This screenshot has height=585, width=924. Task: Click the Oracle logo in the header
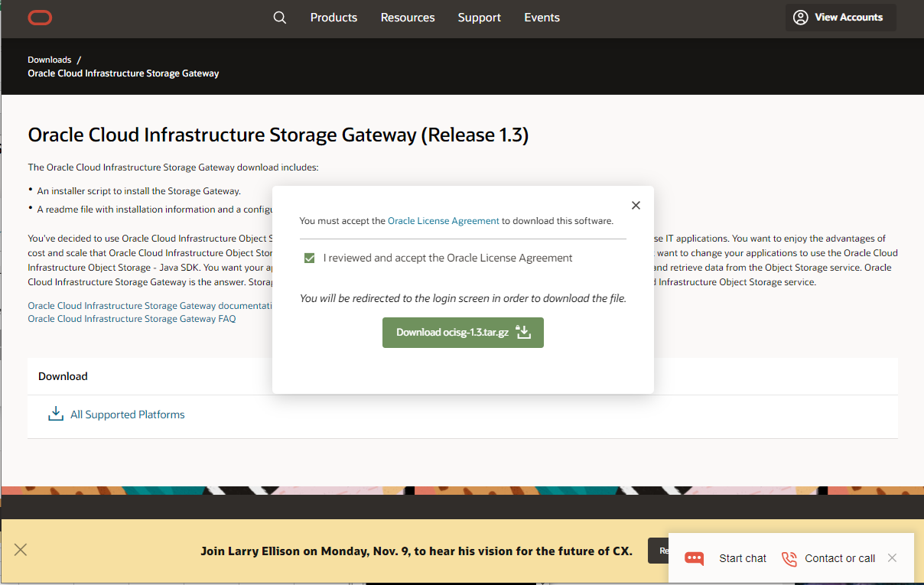[x=40, y=18]
